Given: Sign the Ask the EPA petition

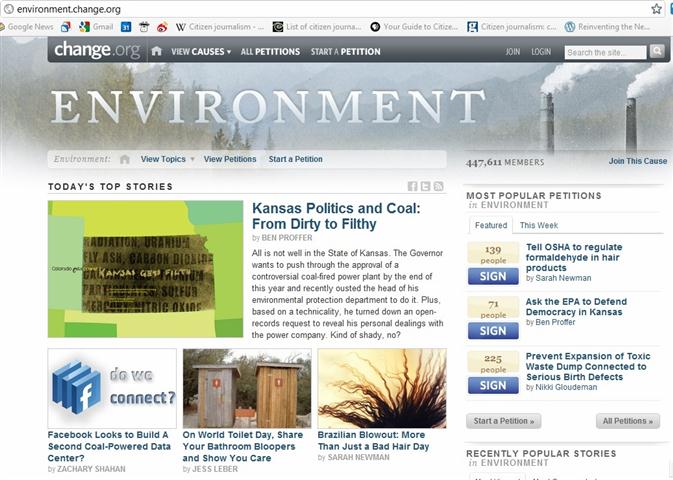Looking at the screenshot, I should click(x=493, y=331).
